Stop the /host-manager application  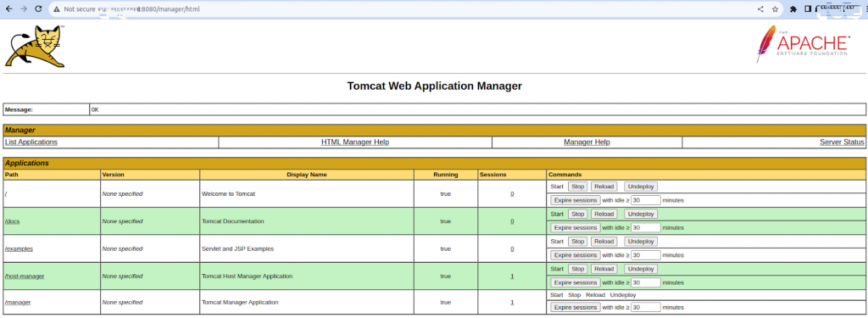(577, 269)
